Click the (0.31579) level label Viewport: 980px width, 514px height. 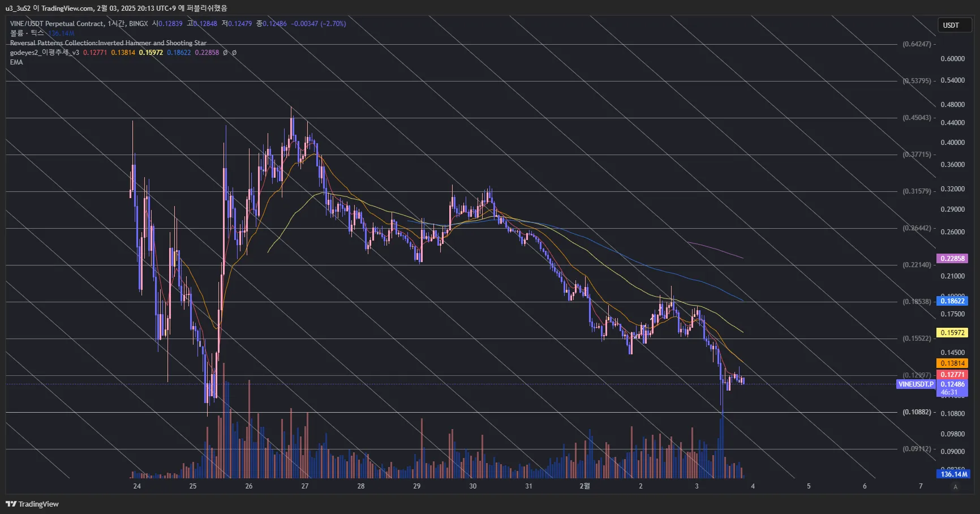click(x=917, y=191)
